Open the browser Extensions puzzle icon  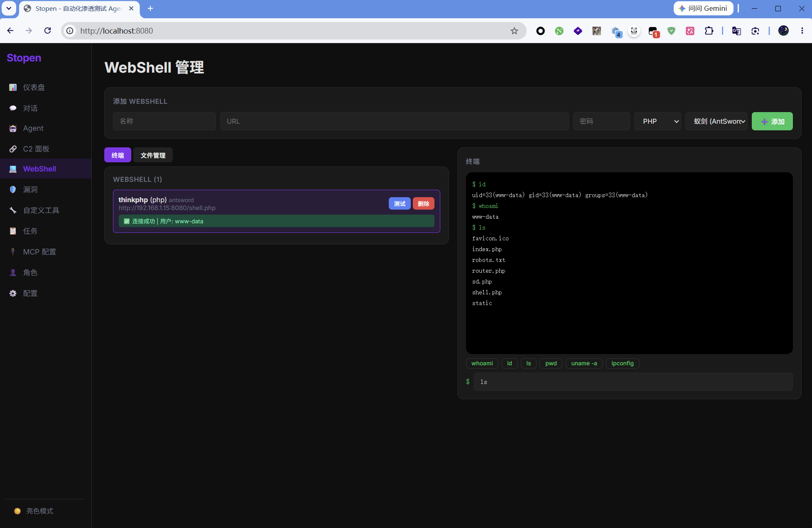coord(709,31)
